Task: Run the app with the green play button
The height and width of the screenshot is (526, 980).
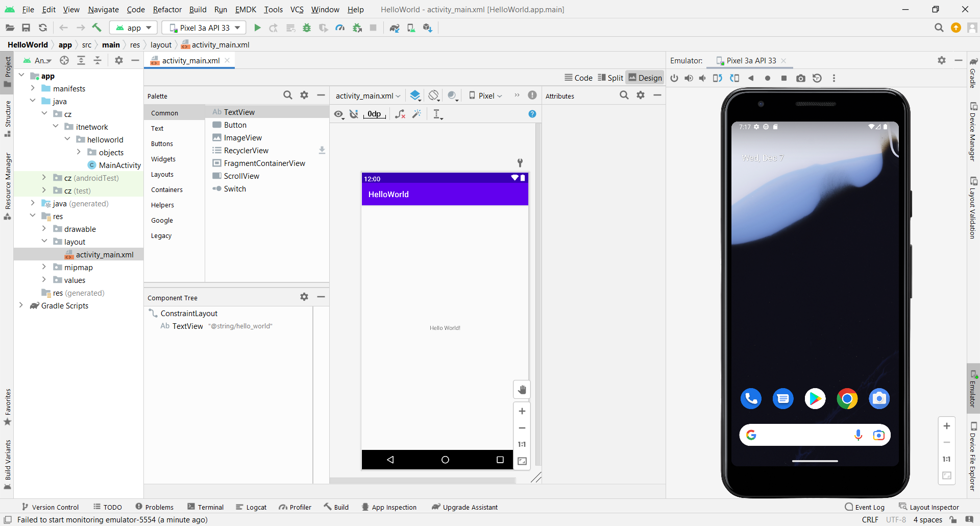Action: (x=257, y=28)
